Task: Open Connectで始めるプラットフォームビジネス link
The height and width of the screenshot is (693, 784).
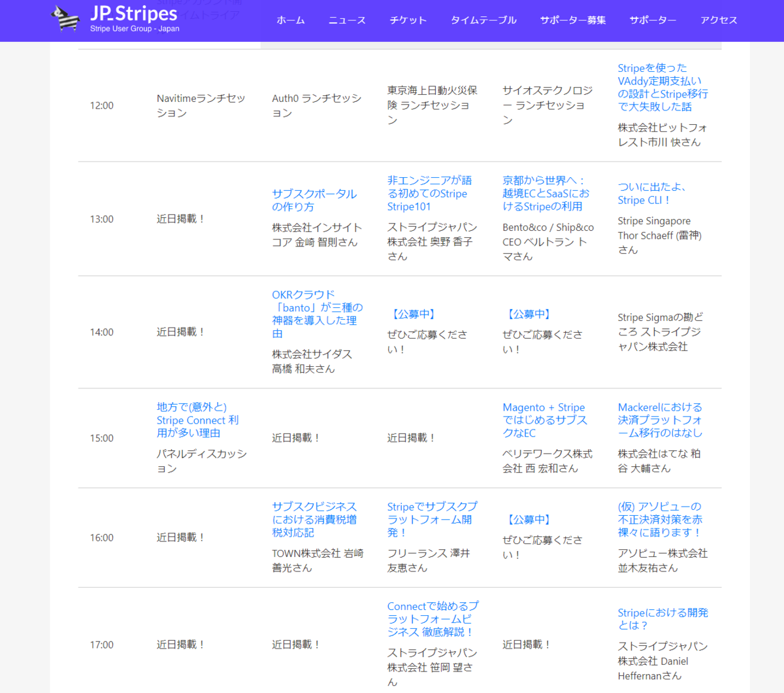Action: [x=433, y=619]
